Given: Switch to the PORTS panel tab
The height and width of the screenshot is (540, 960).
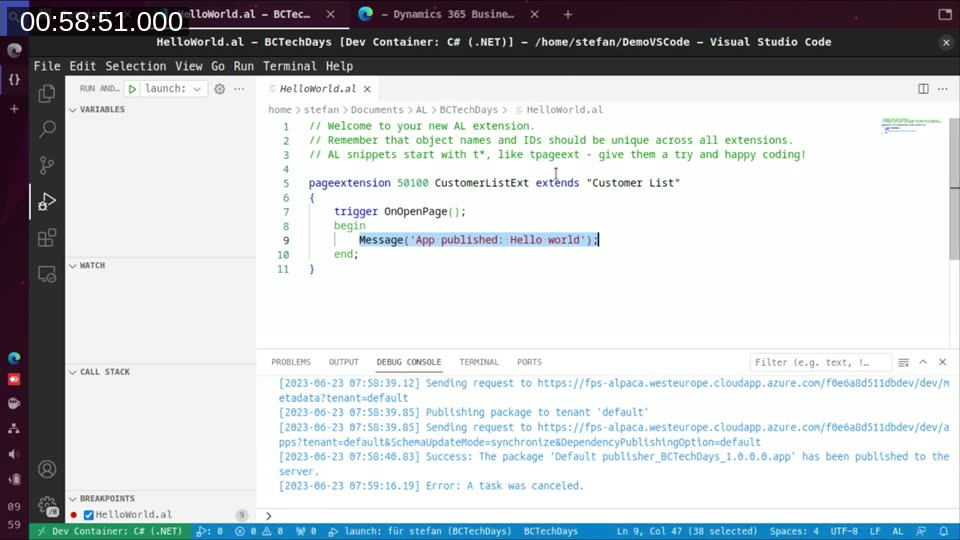Looking at the screenshot, I should coord(529,362).
